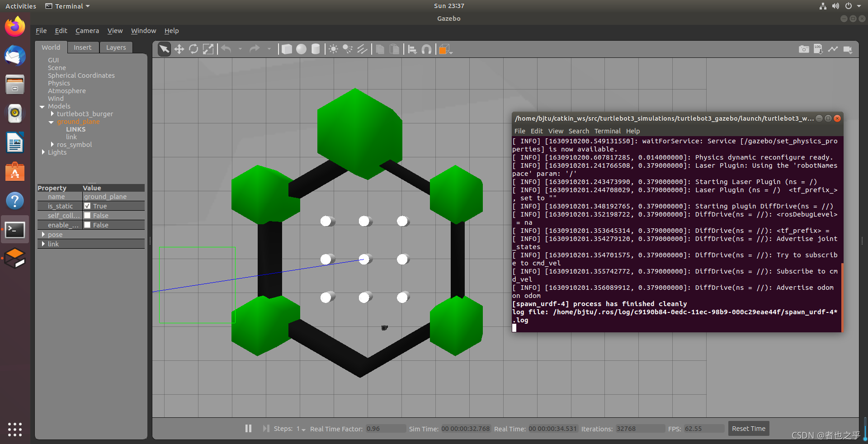The width and height of the screenshot is (868, 444).
Task: Expand the ros_symbol model
Action: (x=52, y=145)
